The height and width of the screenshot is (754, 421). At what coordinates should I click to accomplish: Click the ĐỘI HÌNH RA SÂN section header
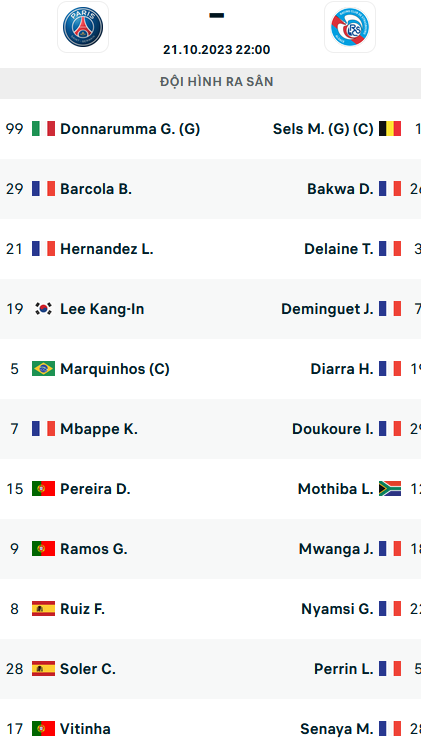(216, 82)
